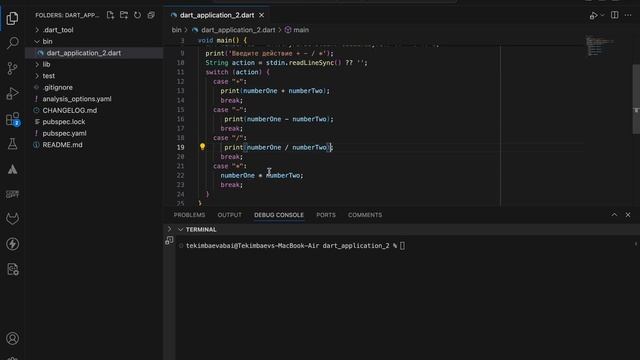640x360 pixels.
Task: Split the editor right
Action: tap(614, 15)
